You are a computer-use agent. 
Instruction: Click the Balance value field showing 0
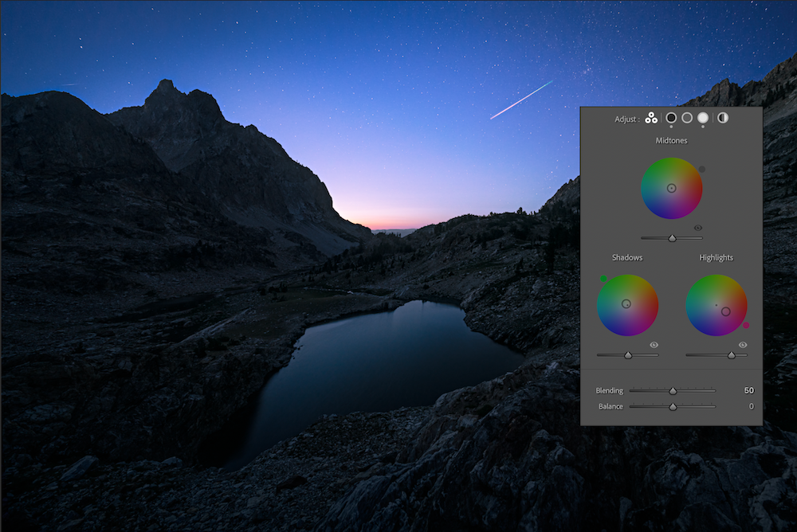[x=752, y=406]
